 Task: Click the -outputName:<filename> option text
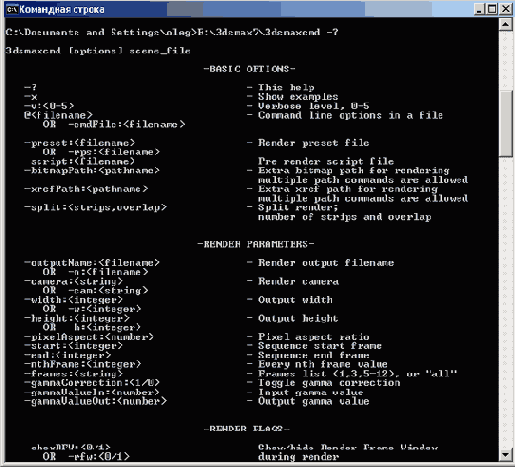[x=92, y=263]
